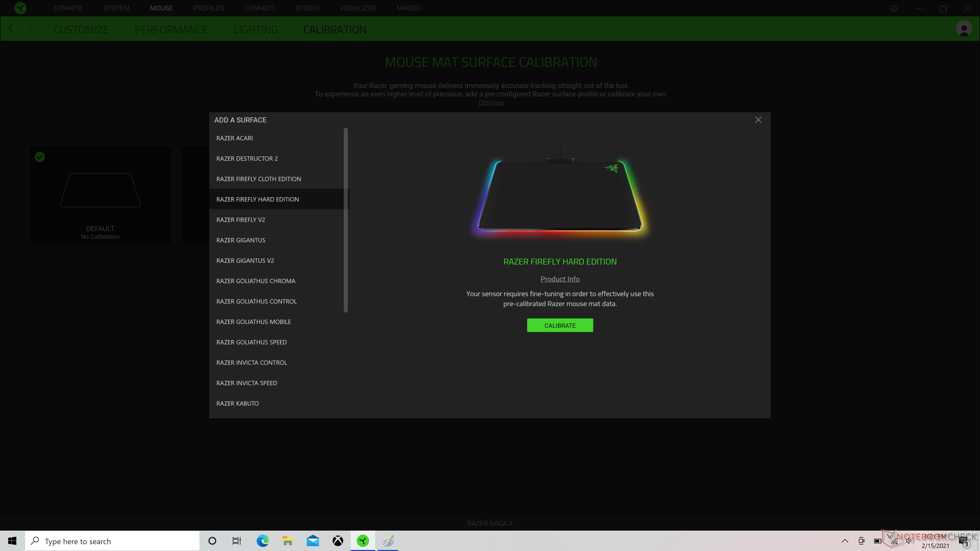Image resolution: width=980 pixels, height=551 pixels.
Task: Go forward with the right arrow
Action: (31, 29)
